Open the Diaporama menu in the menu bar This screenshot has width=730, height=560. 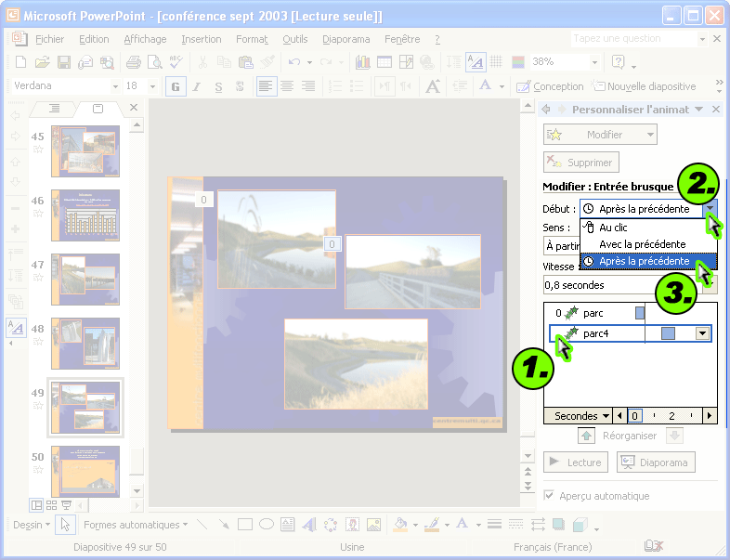pos(345,39)
